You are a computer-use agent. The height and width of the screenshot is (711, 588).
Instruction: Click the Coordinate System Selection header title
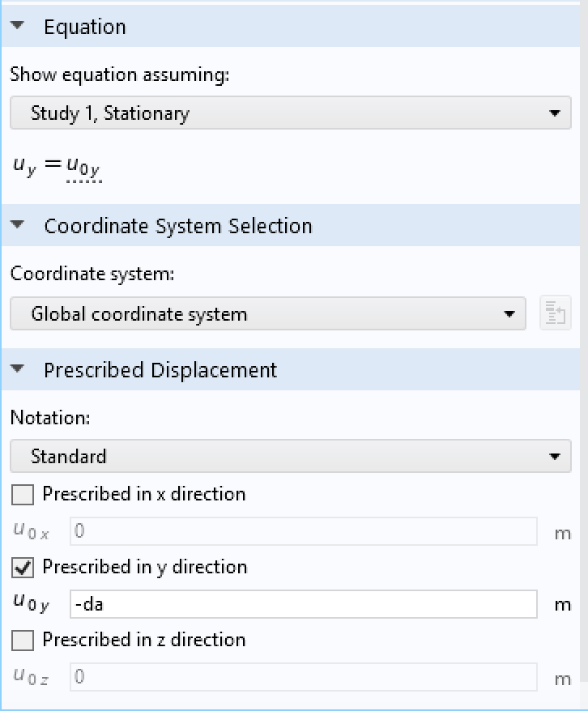point(178,226)
